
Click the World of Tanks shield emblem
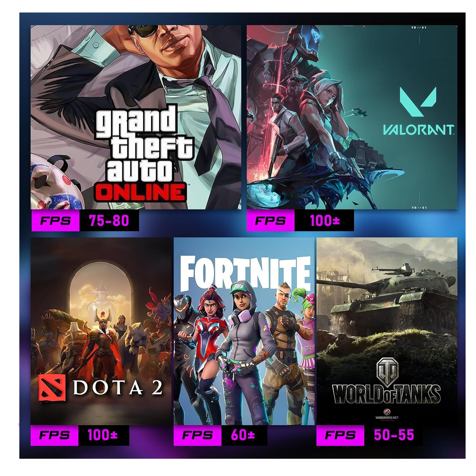click(x=386, y=370)
